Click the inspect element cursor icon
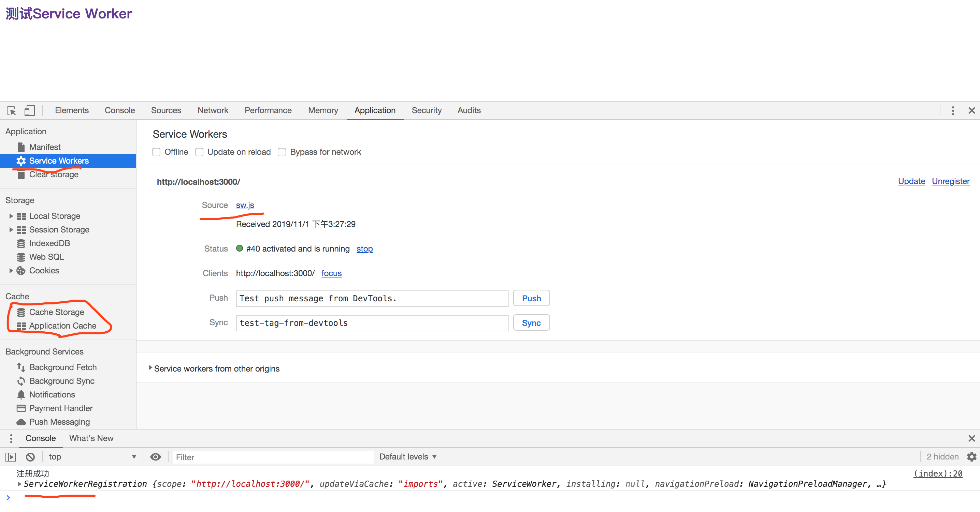This screenshot has height=512, width=980. tap(11, 110)
